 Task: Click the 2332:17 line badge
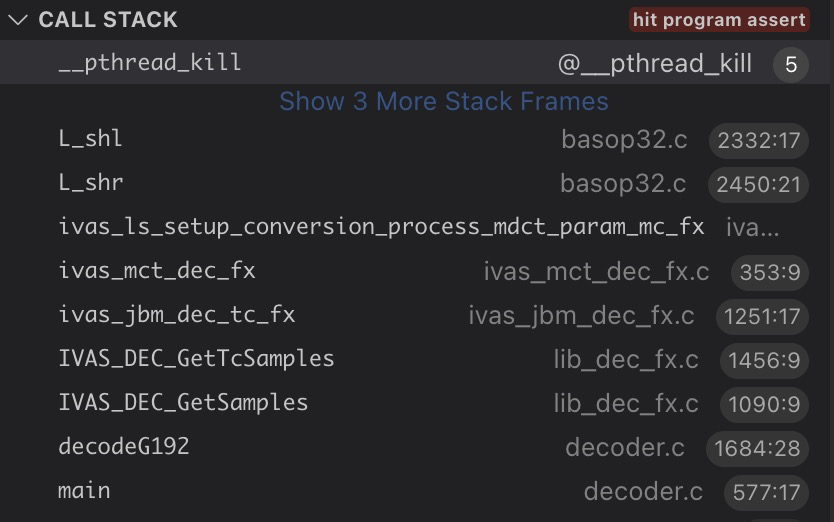759,141
